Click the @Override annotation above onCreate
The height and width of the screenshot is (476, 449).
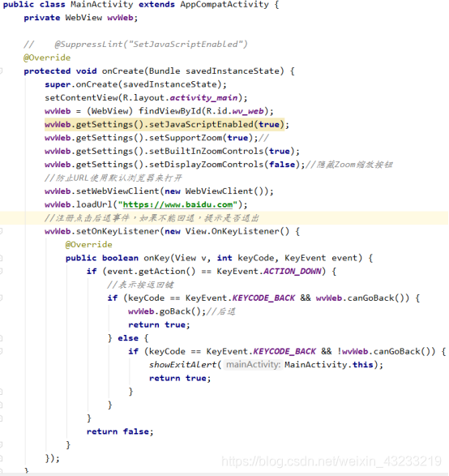47,58
